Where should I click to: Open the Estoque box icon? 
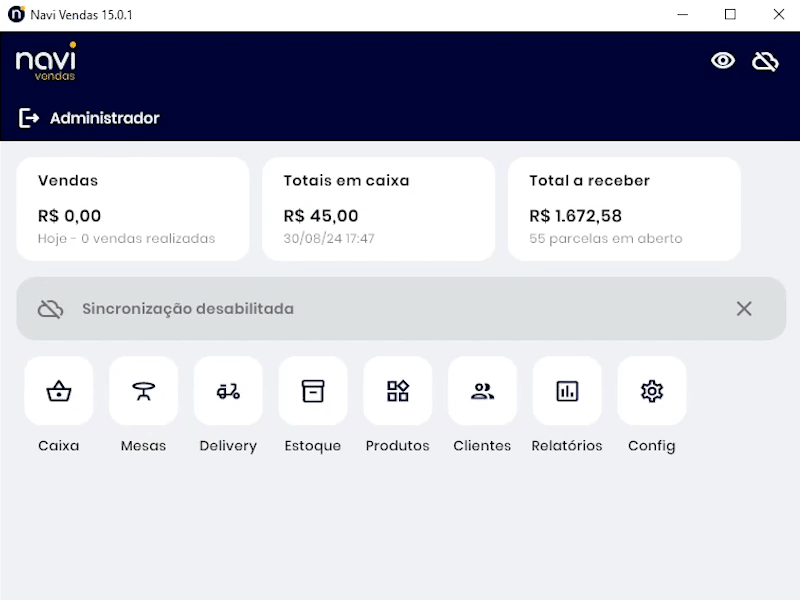[x=313, y=391]
